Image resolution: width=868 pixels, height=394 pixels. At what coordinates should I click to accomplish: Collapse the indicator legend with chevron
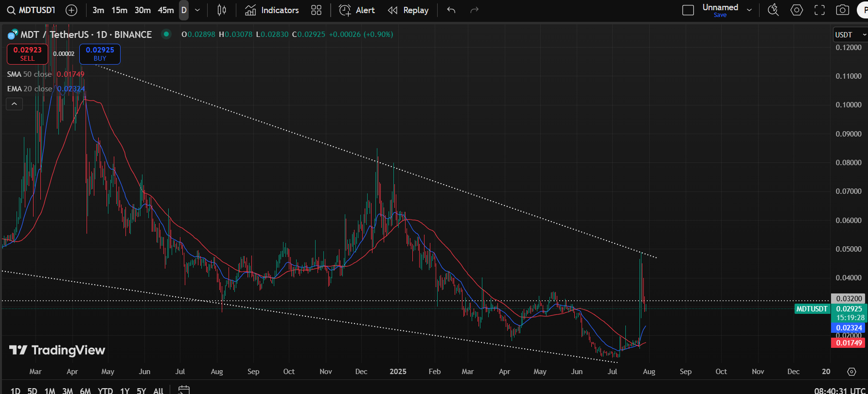tap(14, 104)
